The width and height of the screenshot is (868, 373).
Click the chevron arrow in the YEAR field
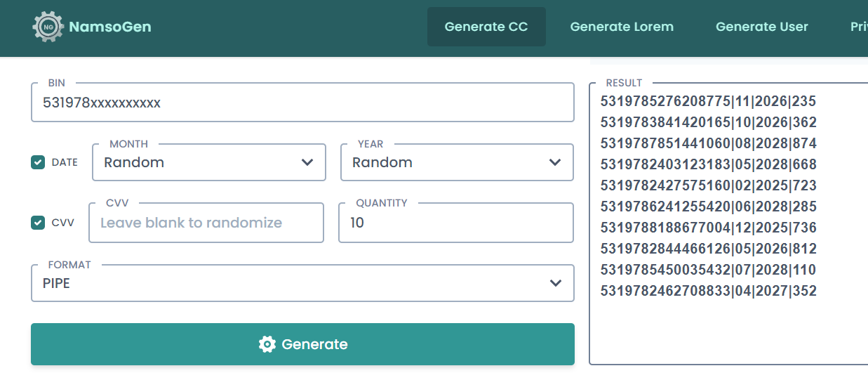(x=555, y=162)
